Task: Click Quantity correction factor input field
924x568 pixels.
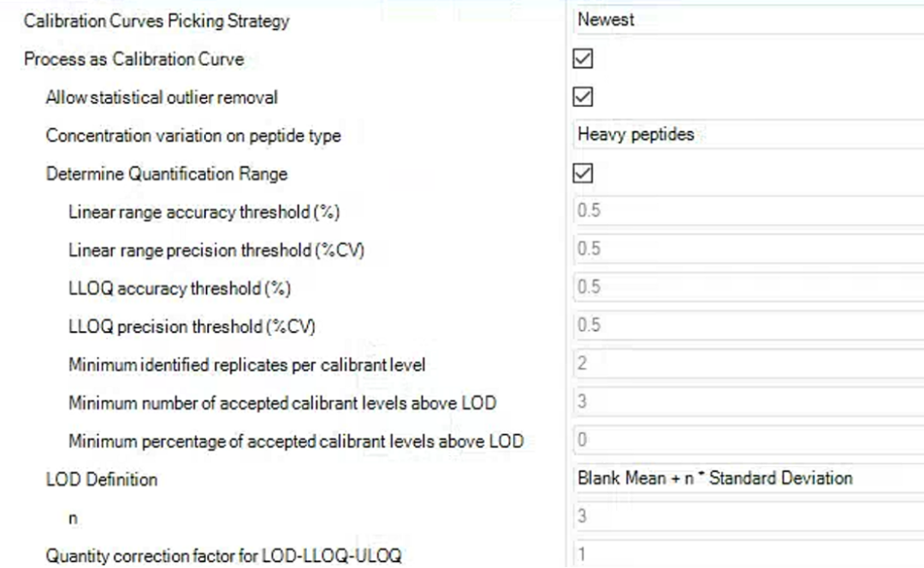Action: (x=749, y=554)
